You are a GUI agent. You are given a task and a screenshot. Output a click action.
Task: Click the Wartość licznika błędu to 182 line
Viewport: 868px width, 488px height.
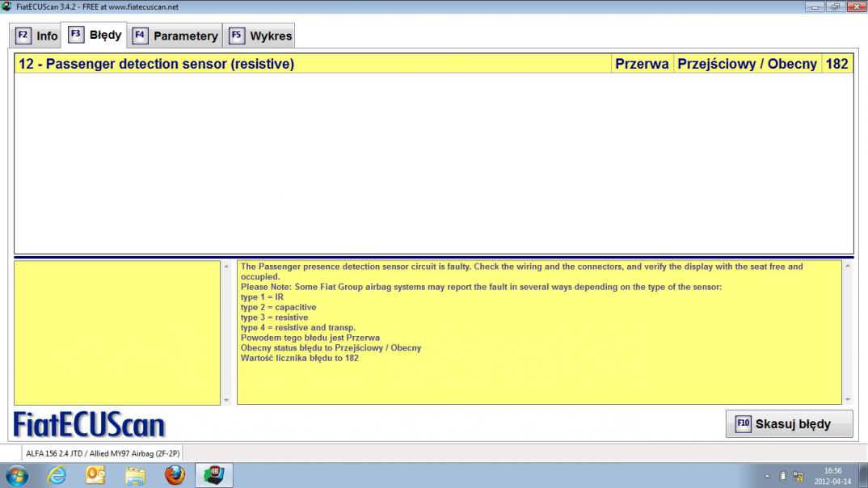point(300,358)
